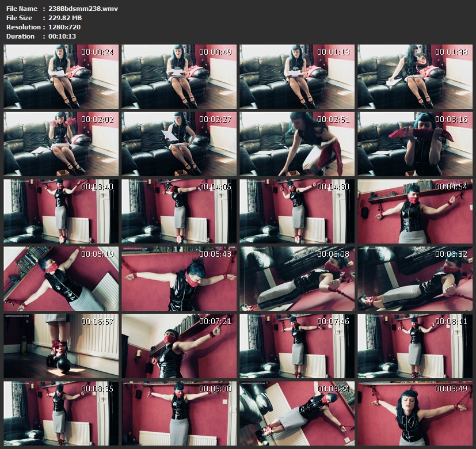This screenshot has height=449, width=476.
Task: Click the thumbnail timestamped 00:09:49
Action: [415, 413]
